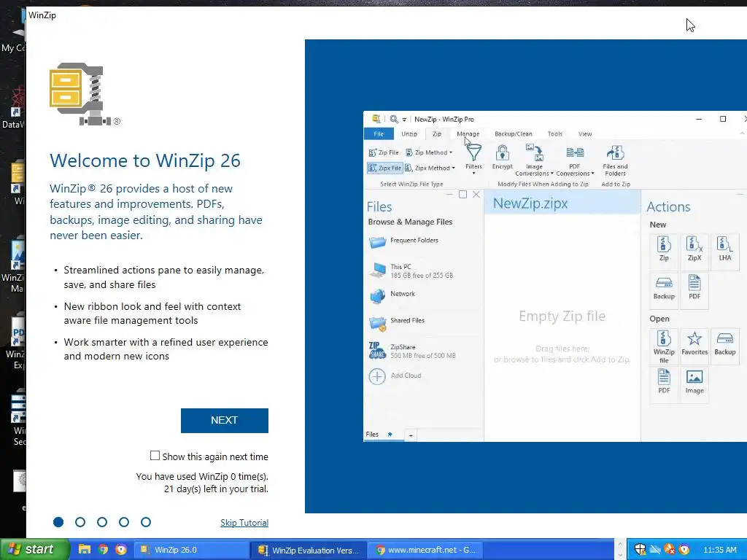Select the fifth tutorial page dot
747x560 pixels.
click(x=146, y=522)
